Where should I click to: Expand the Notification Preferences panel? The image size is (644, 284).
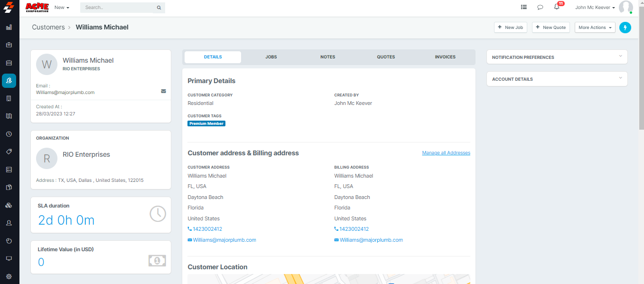click(x=557, y=57)
